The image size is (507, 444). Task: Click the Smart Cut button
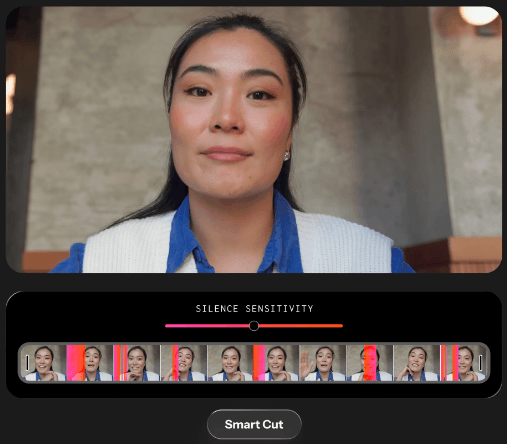coord(254,424)
